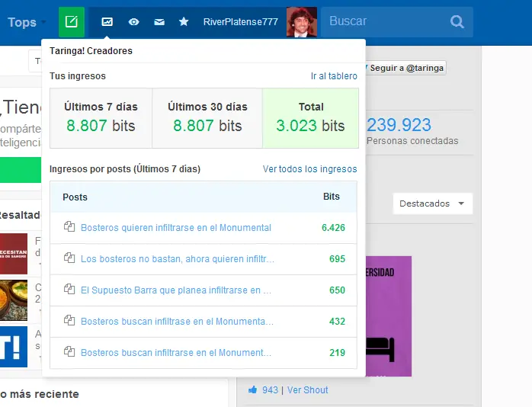This screenshot has width=532, height=407.
Task: Open the post earning 219 bits
Action: point(176,352)
